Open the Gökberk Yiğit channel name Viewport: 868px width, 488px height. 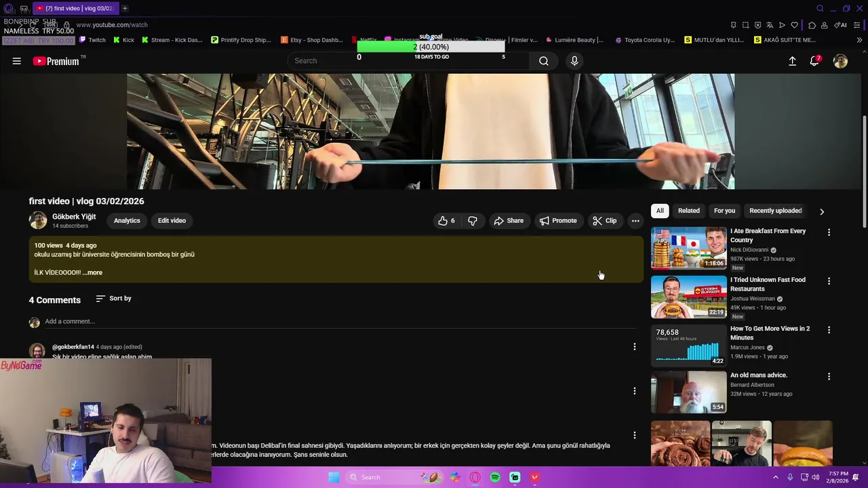[x=74, y=216]
